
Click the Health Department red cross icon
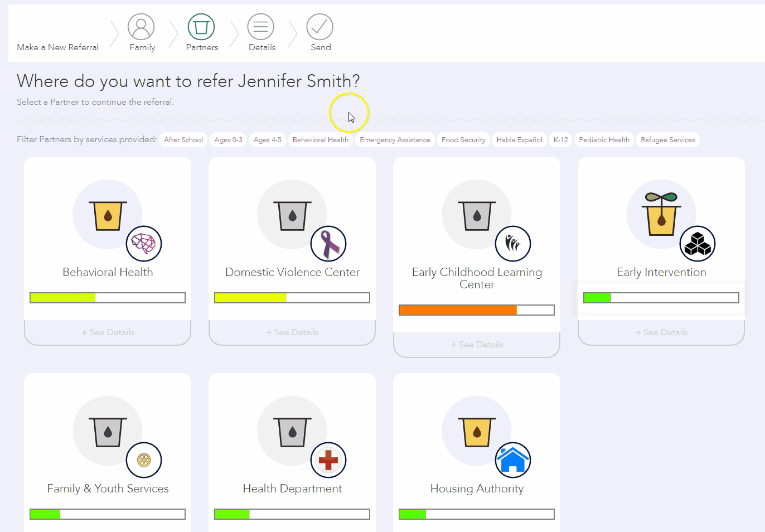click(x=328, y=460)
